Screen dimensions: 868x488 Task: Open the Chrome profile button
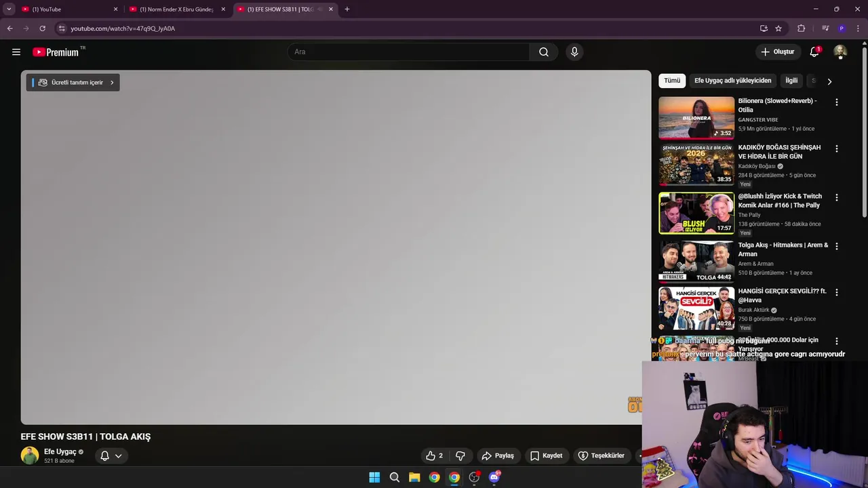(x=842, y=28)
